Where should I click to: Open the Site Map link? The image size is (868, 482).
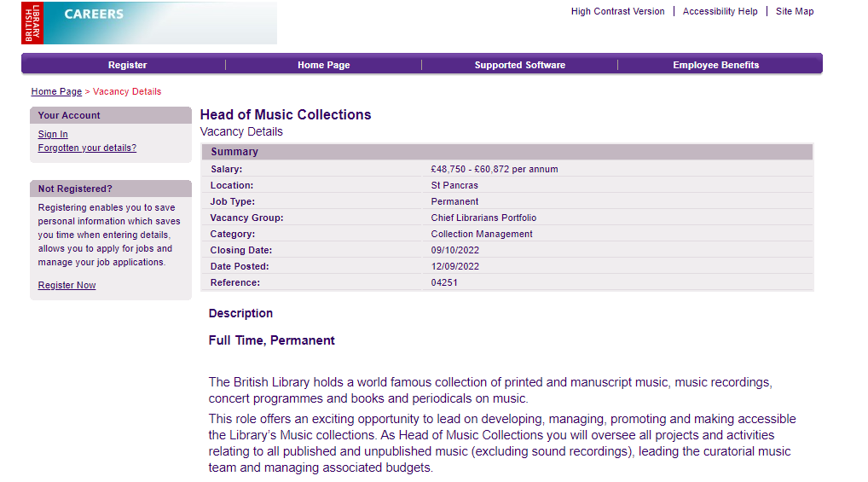click(795, 11)
